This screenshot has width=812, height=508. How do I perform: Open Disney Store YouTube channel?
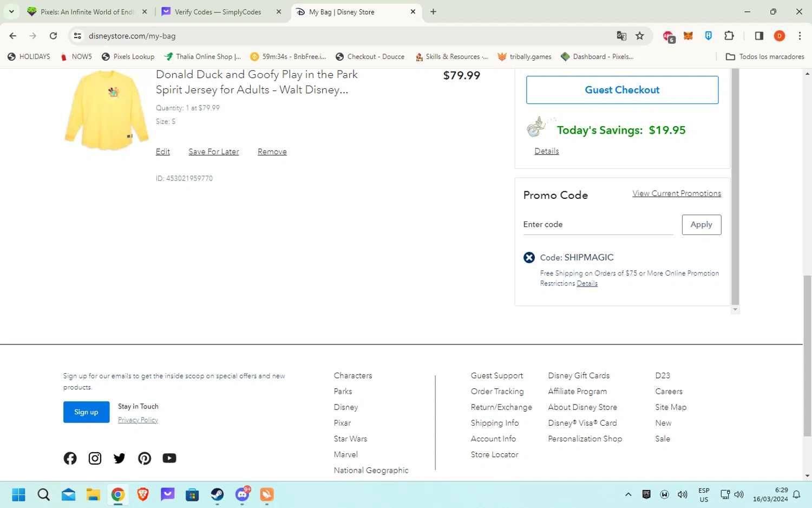click(169, 458)
